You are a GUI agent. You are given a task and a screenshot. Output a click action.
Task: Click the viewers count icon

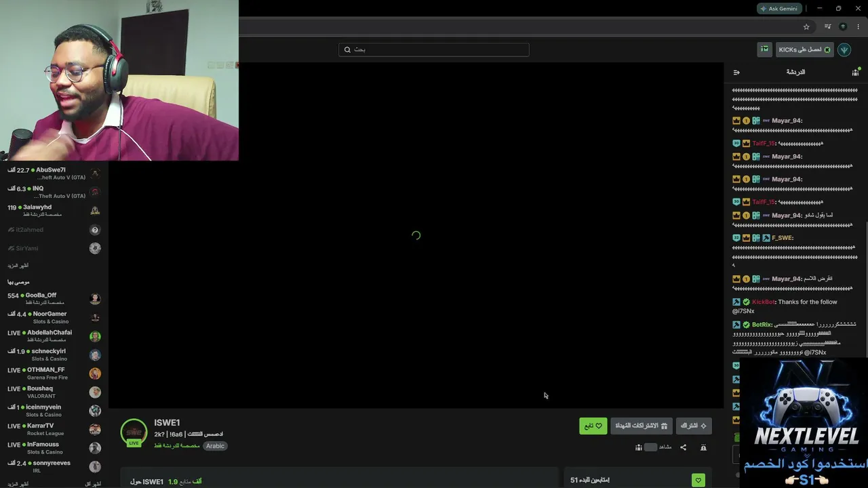pos(639,447)
